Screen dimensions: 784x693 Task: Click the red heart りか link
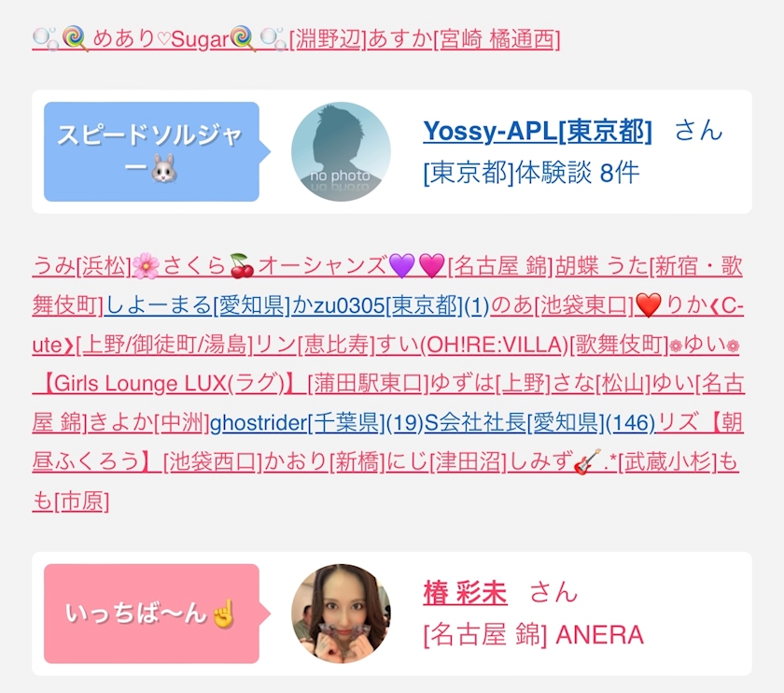pos(690,304)
